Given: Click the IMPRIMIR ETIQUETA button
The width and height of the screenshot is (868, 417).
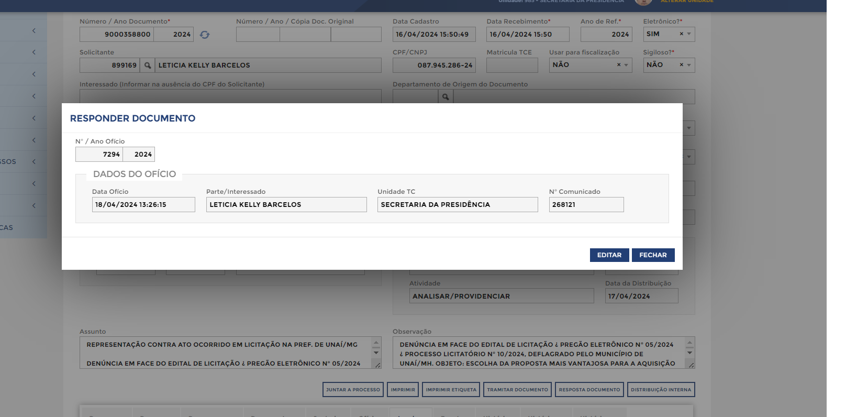Looking at the screenshot, I should pos(451,390).
